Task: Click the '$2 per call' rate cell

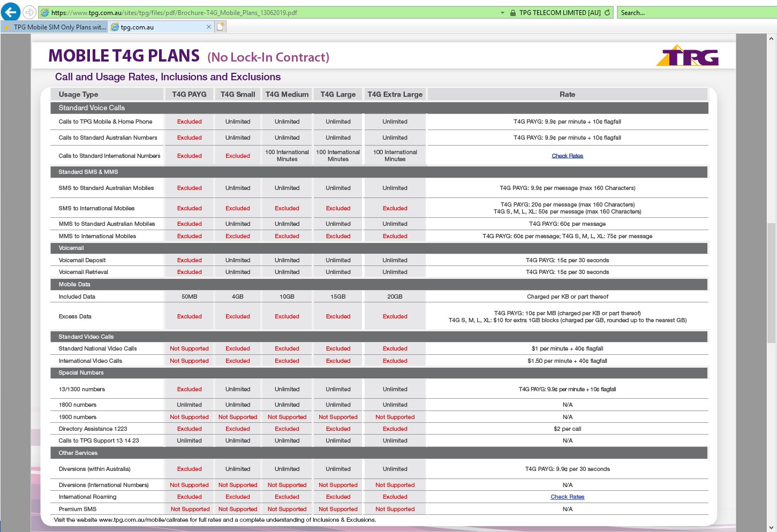Action: pyautogui.click(x=567, y=429)
